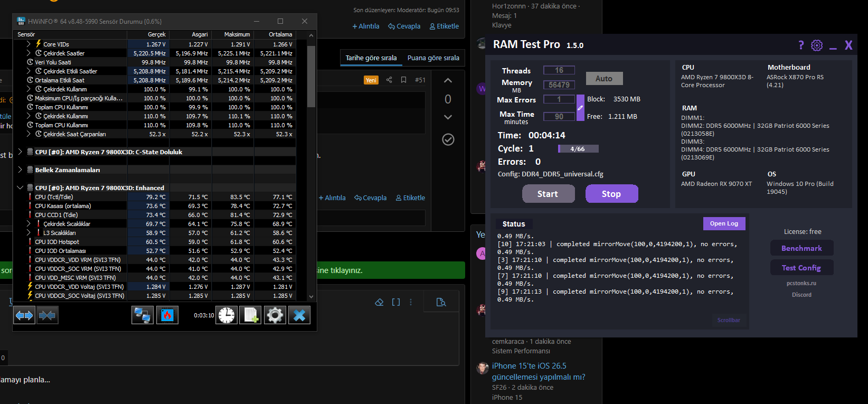868x404 pixels.
Task: Downvote the post with the down chevron
Action: pos(448,117)
